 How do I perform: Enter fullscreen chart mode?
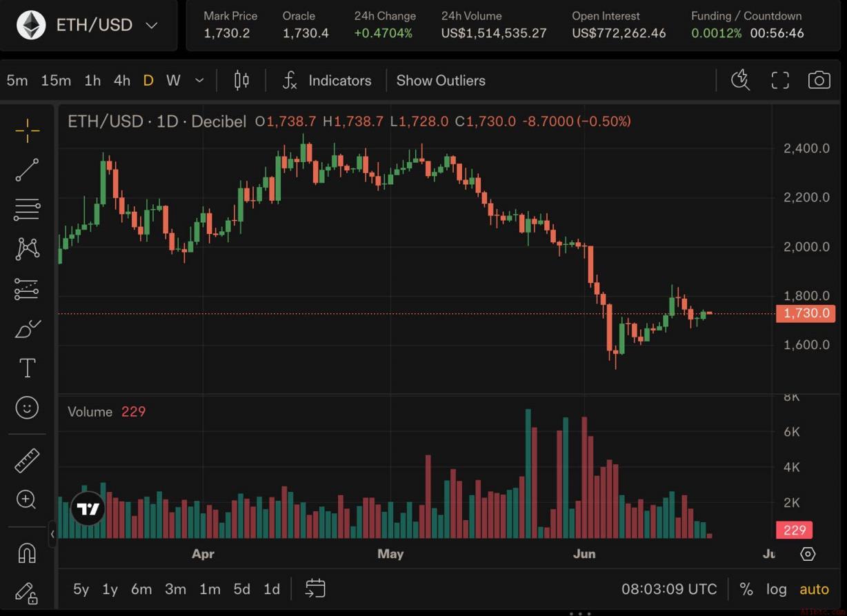780,80
